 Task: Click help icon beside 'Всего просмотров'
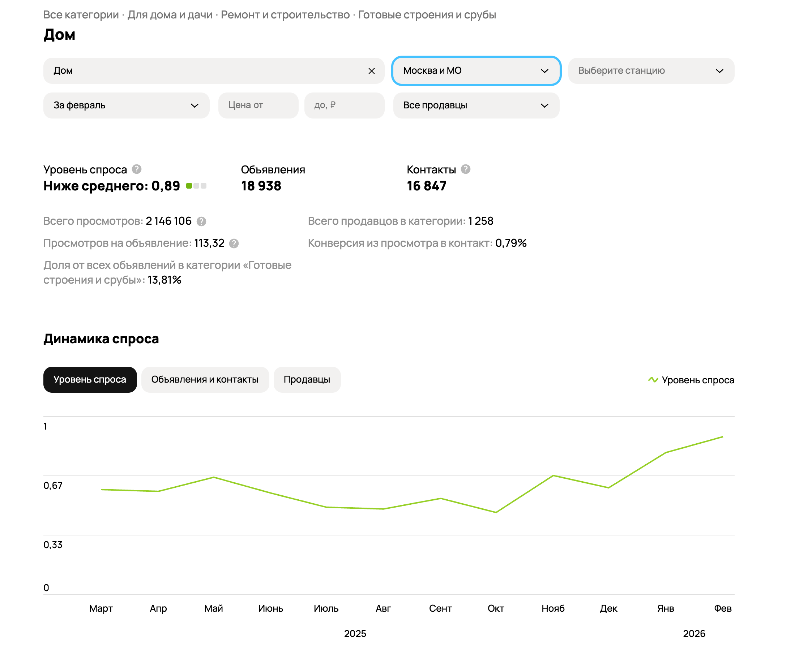(201, 221)
